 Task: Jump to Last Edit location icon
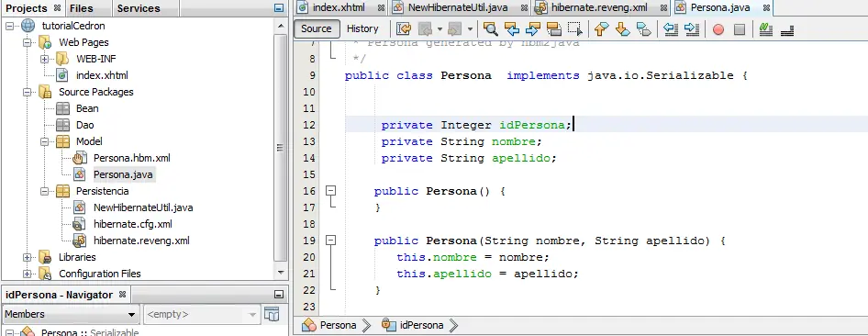(404, 28)
